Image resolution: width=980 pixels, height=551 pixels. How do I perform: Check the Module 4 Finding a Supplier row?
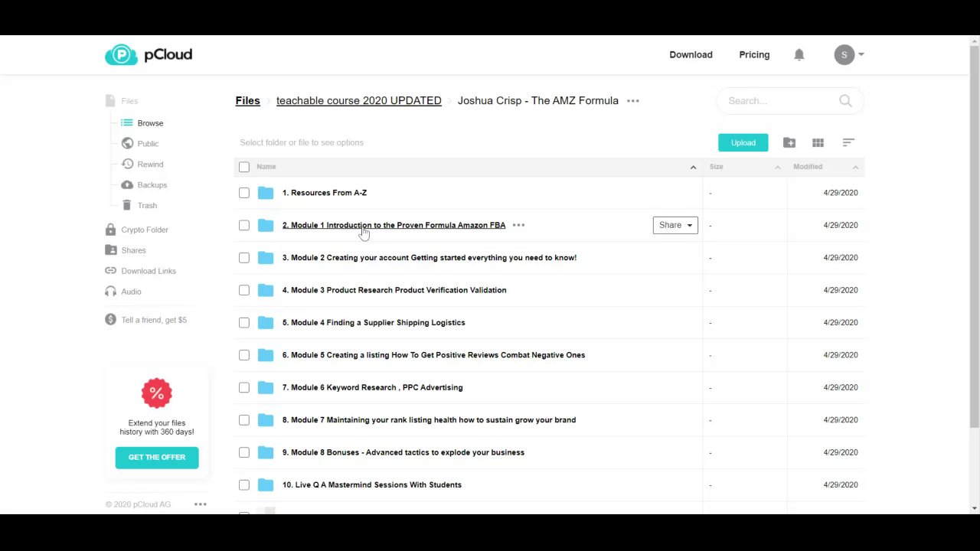tap(244, 322)
